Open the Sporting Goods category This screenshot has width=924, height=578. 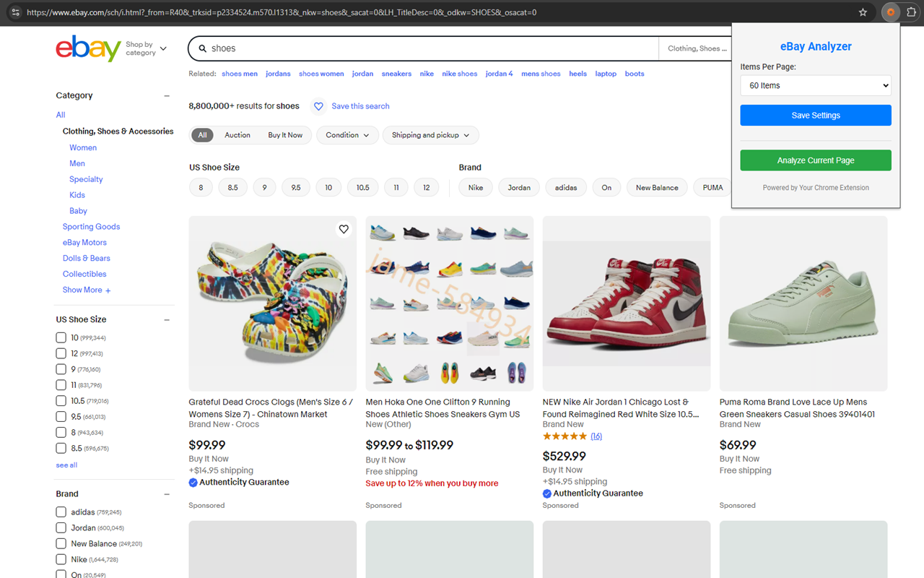(x=91, y=227)
